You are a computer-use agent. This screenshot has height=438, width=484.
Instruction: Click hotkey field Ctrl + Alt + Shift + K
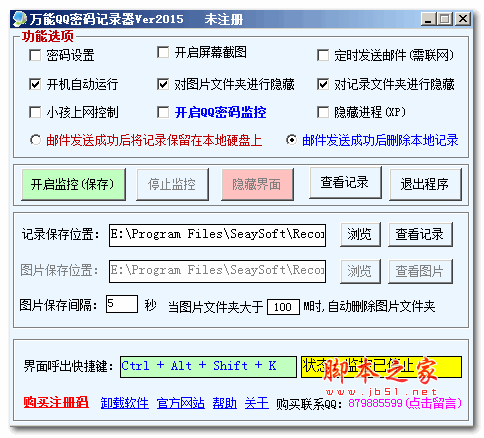coord(208,367)
